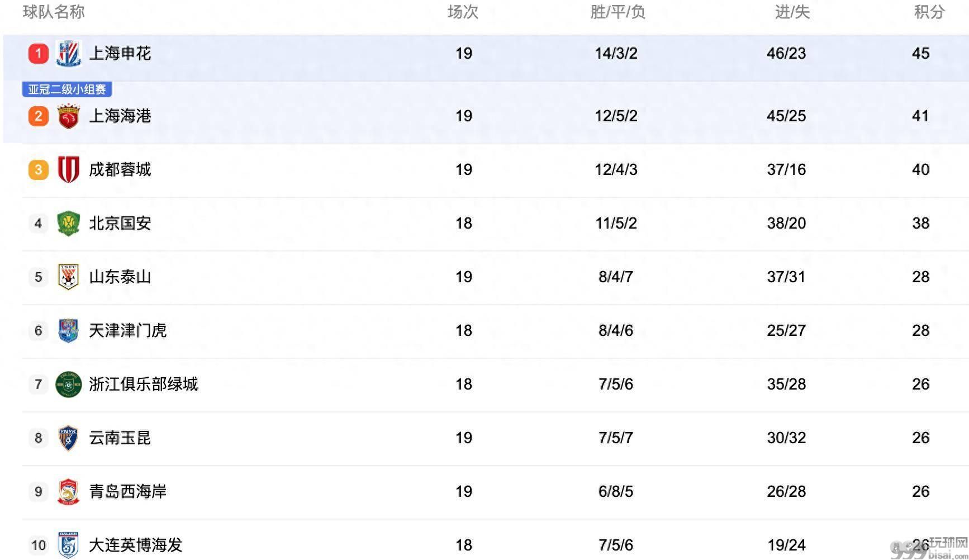This screenshot has width=969, height=560.
Task: Click the 球队名称 column header
Action: (54, 12)
